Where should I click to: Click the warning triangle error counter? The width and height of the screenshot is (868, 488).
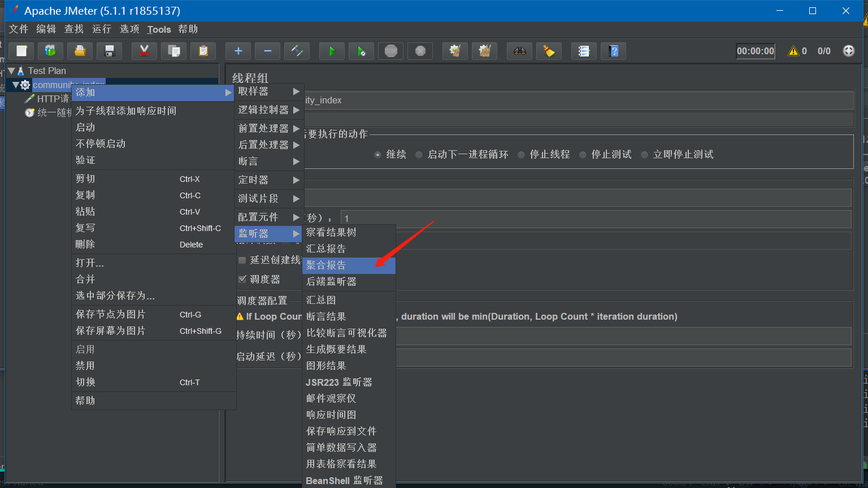point(793,51)
